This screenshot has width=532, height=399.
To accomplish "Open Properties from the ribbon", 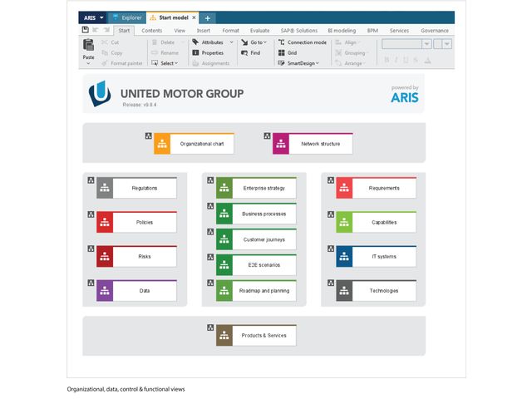I will tap(212, 52).
